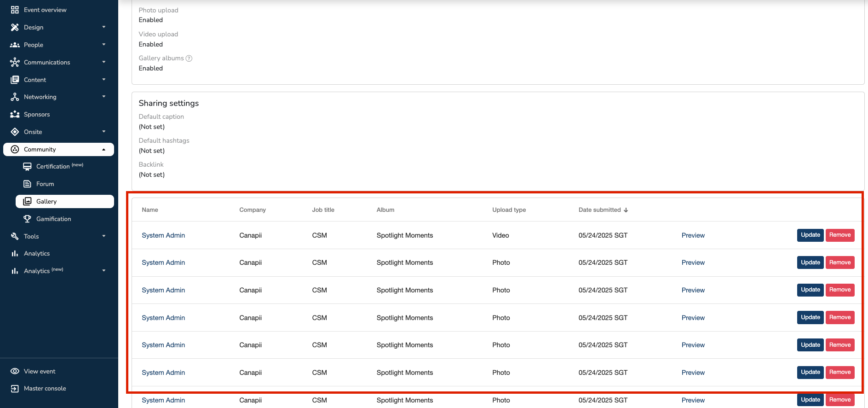Click the Analytics bar chart icon
This screenshot has height=408, width=868.
point(15,254)
